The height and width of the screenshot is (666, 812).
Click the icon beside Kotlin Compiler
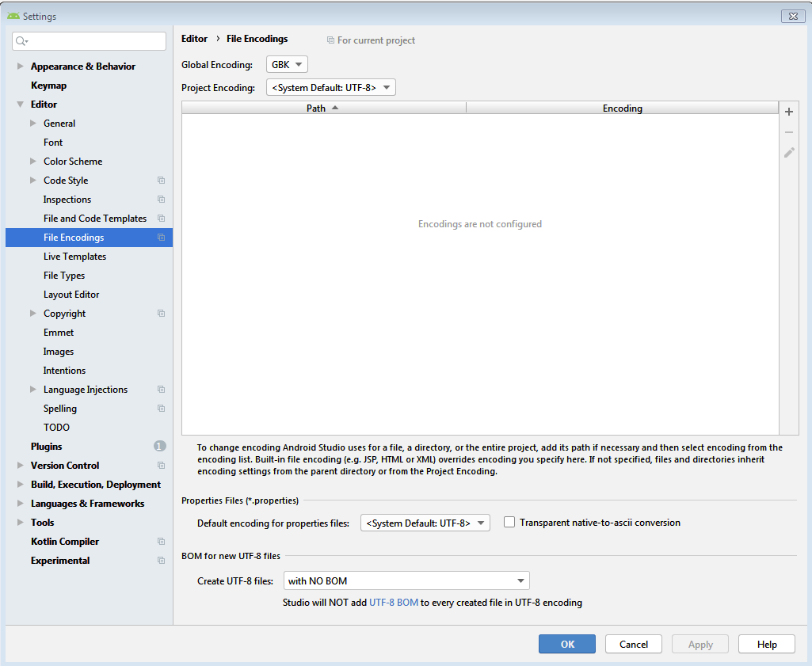[161, 541]
